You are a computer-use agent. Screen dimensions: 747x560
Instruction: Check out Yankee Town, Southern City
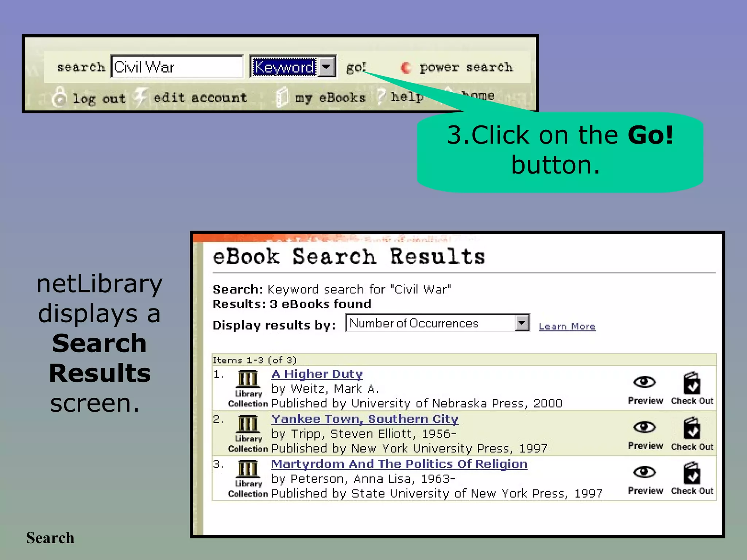(x=692, y=434)
